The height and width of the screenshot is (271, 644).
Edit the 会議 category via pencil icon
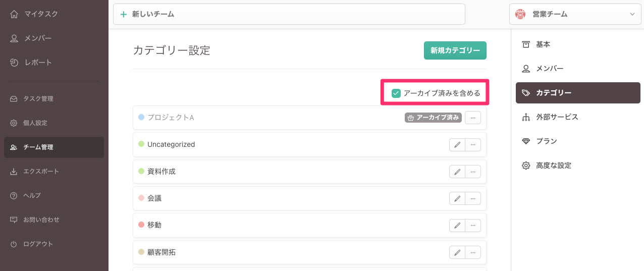point(457,198)
